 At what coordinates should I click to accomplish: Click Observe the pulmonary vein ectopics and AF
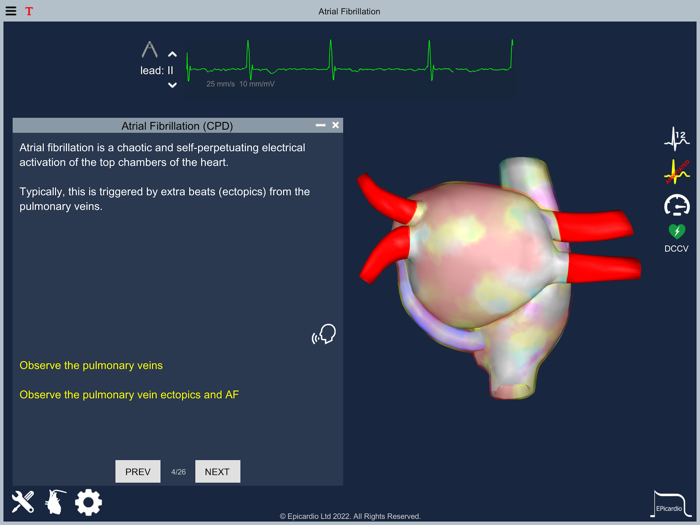tap(129, 395)
